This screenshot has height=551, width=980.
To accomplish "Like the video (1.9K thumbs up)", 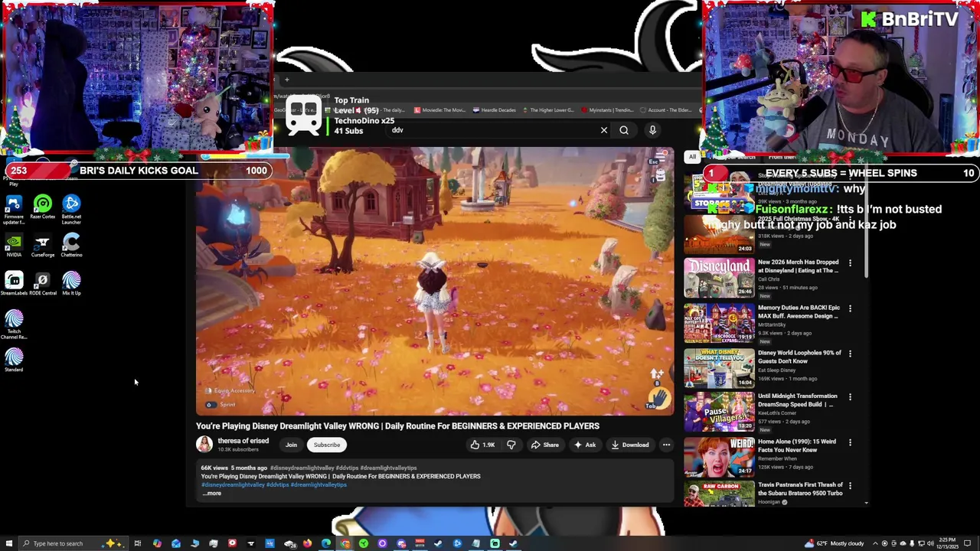I will click(482, 445).
